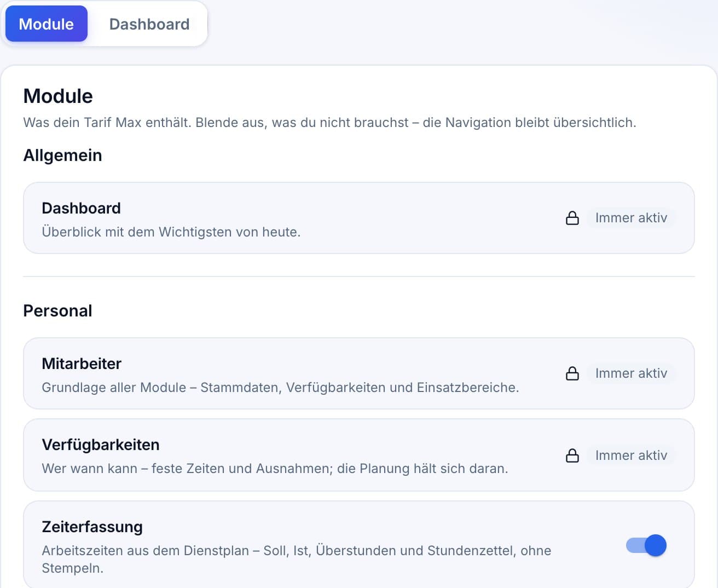Select the Mitarbeiter module title

[x=82, y=364]
